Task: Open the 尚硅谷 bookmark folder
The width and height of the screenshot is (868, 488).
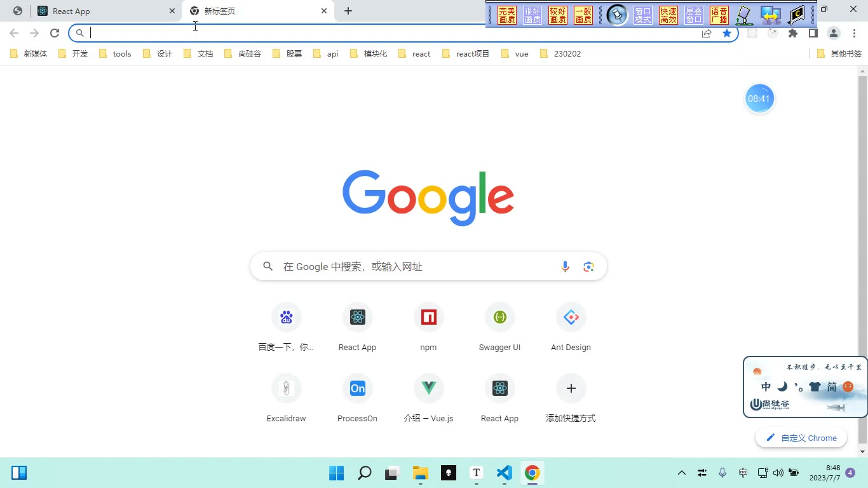Action: pyautogui.click(x=243, y=54)
